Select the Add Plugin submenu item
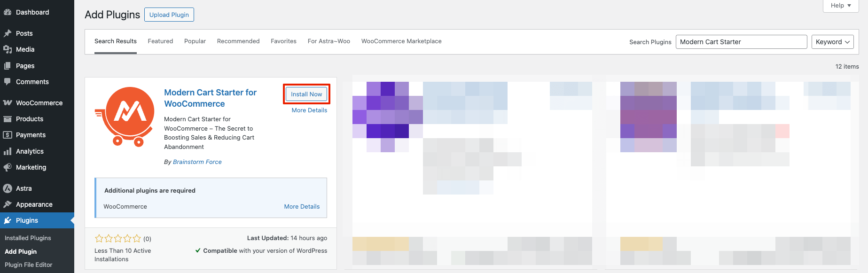 (x=21, y=252)
